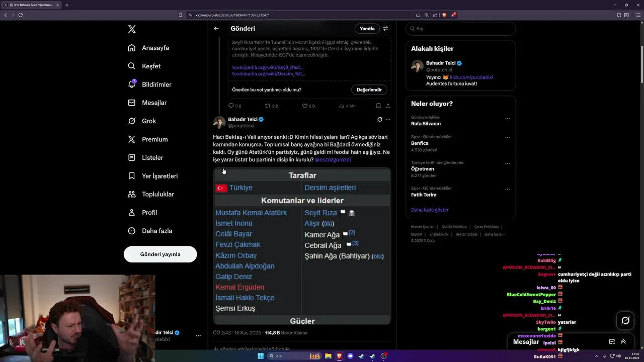This screenshot has height=362, width=644.
Task: Click Değerlendir on the community note
Action: [369, 89]
